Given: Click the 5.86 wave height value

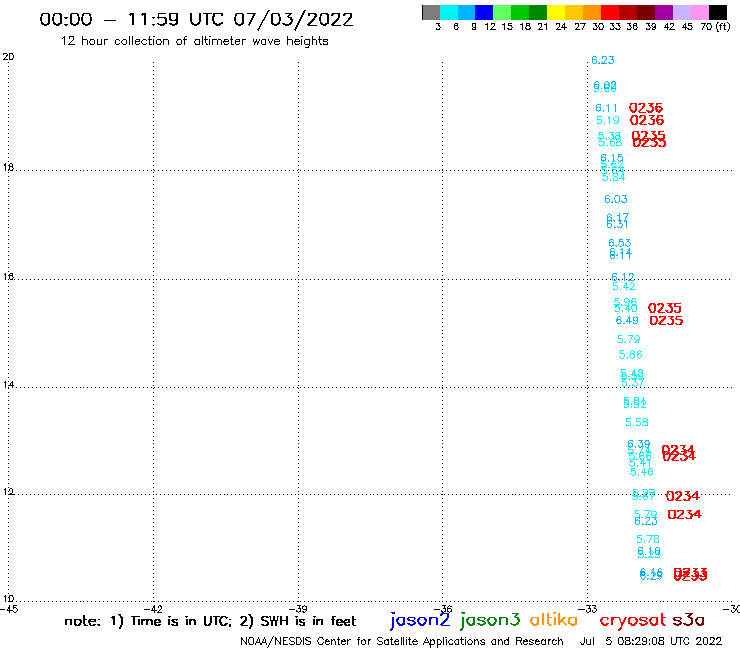Looking at the screenshot, I should click(631, 355).
